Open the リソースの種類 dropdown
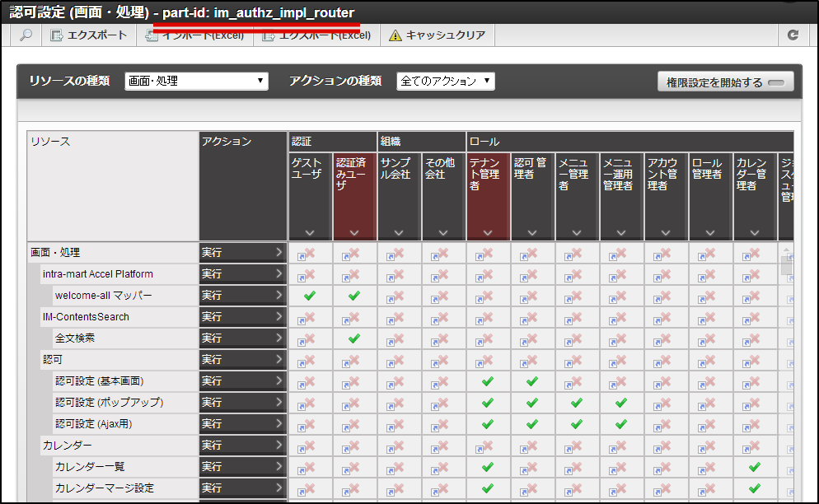Viewport: 819px width, 504px height. pyautogui.click(x=194, y=81)
